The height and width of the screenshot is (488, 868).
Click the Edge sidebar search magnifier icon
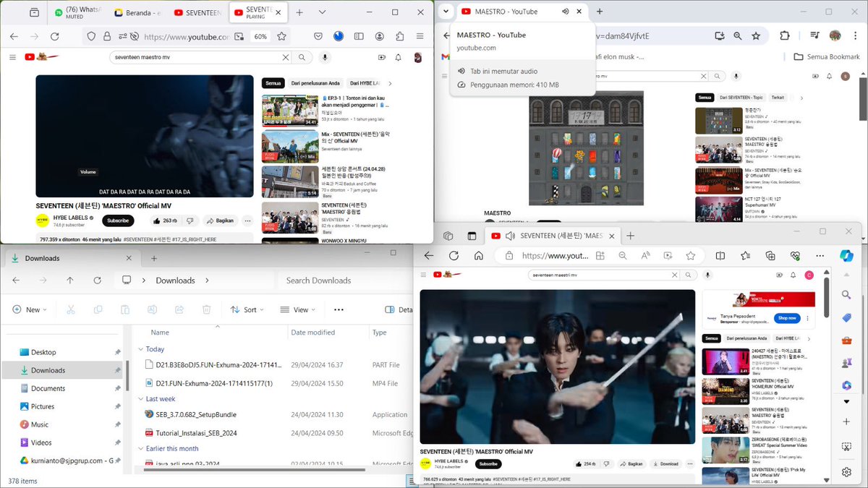pyautogui.click(x=846, y=294)
